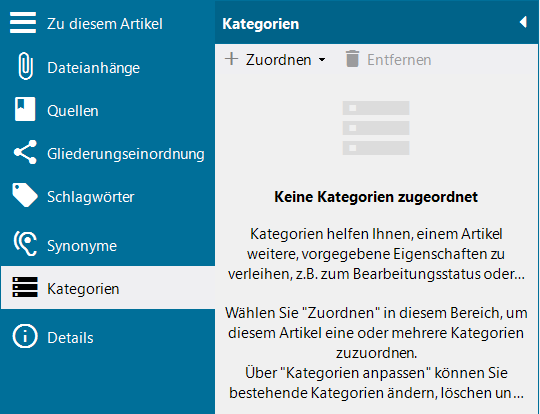
Task: Click the paperclip Dateianhänge icon
Action: (25, 66)
